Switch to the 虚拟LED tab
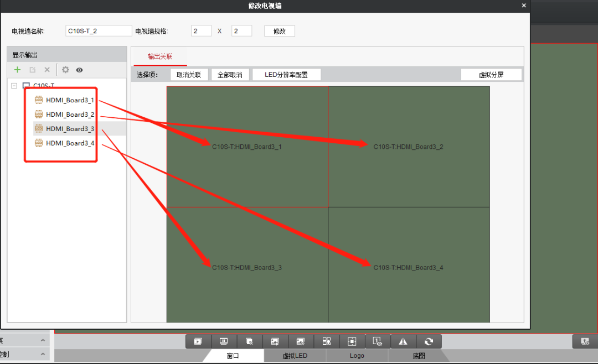 click(295, 356)
